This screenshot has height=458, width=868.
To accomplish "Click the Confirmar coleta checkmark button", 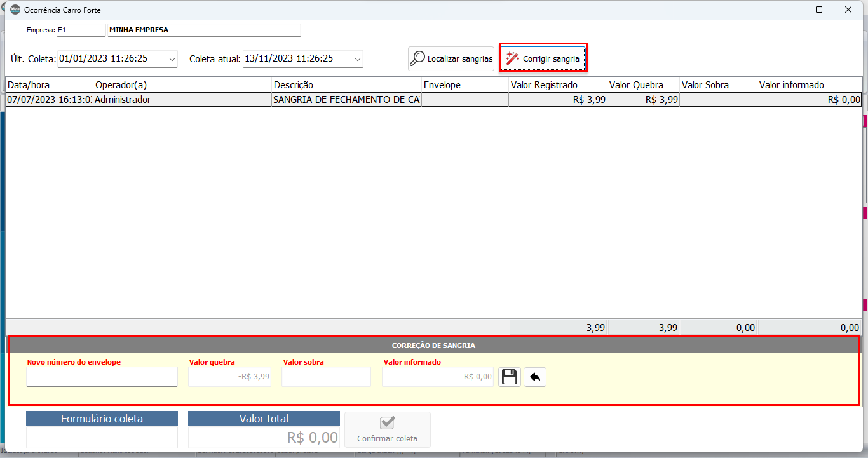I will point(387,430).
